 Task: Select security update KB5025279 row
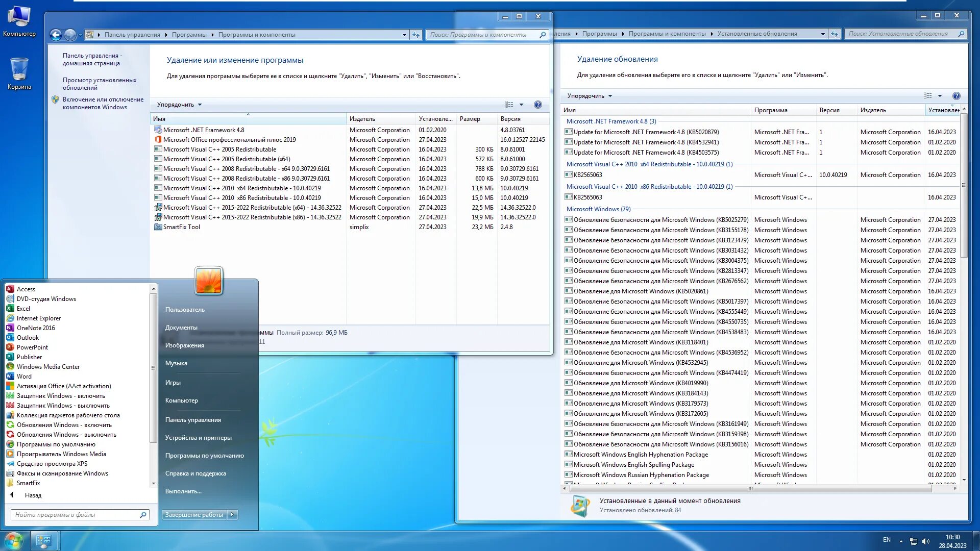(761, 220)
